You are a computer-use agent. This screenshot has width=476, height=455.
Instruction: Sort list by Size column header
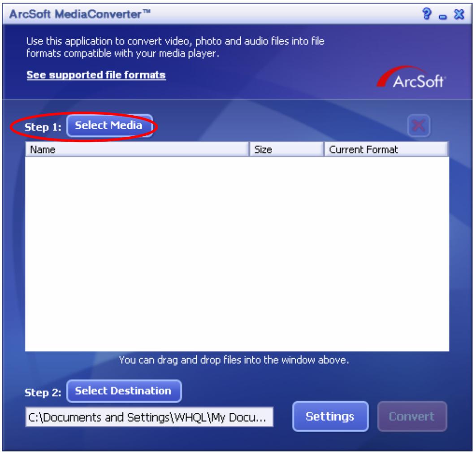[x=286, y=149]
